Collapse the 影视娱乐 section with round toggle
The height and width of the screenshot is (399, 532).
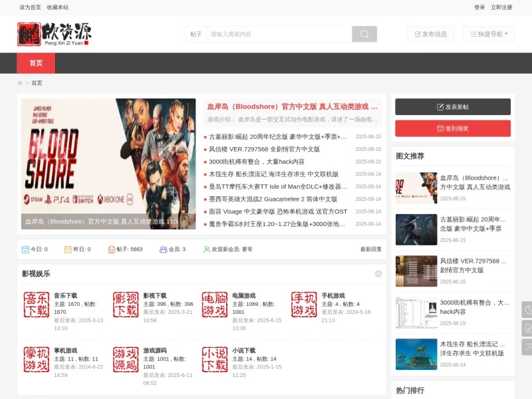[x=378, y=274]
